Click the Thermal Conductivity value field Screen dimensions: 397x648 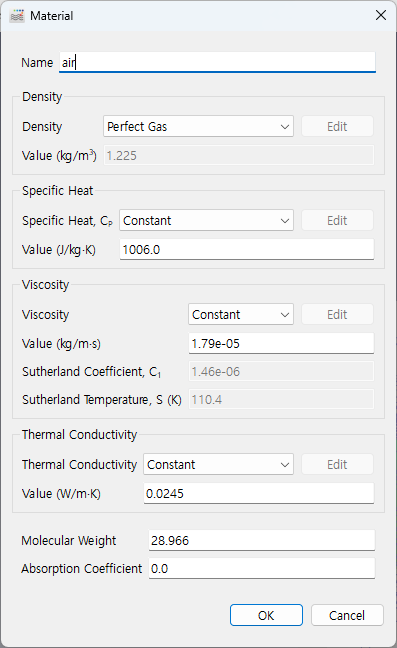coord(259,493)
